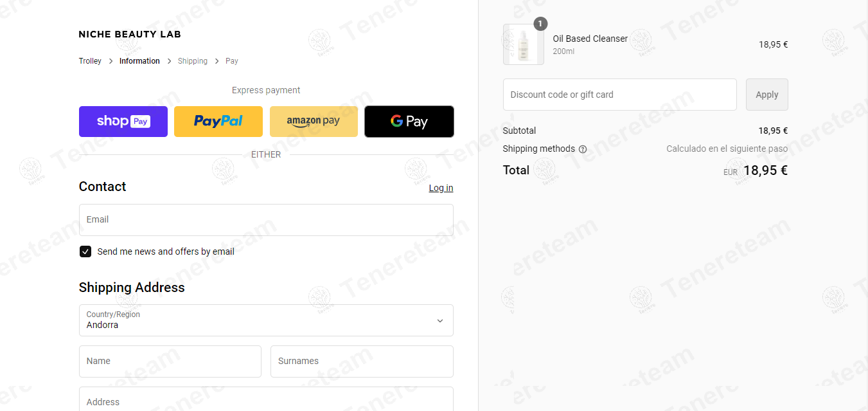Focus the Surnames input field
868x411 pixels.
(362, 361)
